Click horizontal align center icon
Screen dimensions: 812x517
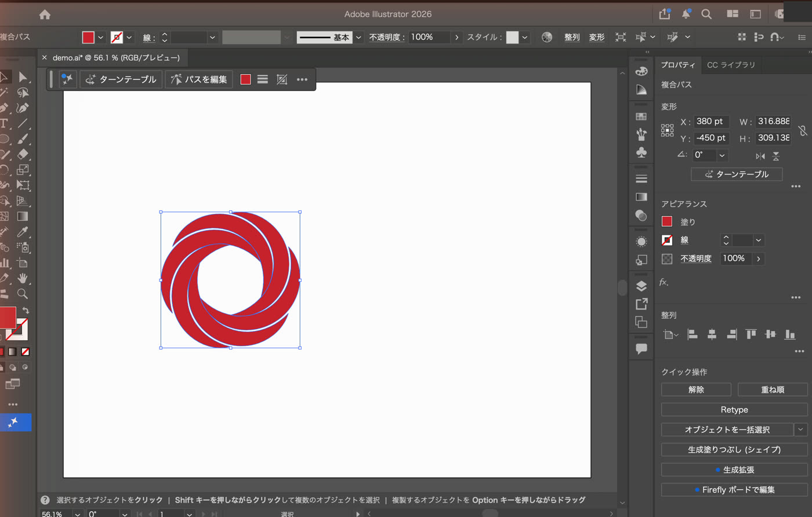712,334
